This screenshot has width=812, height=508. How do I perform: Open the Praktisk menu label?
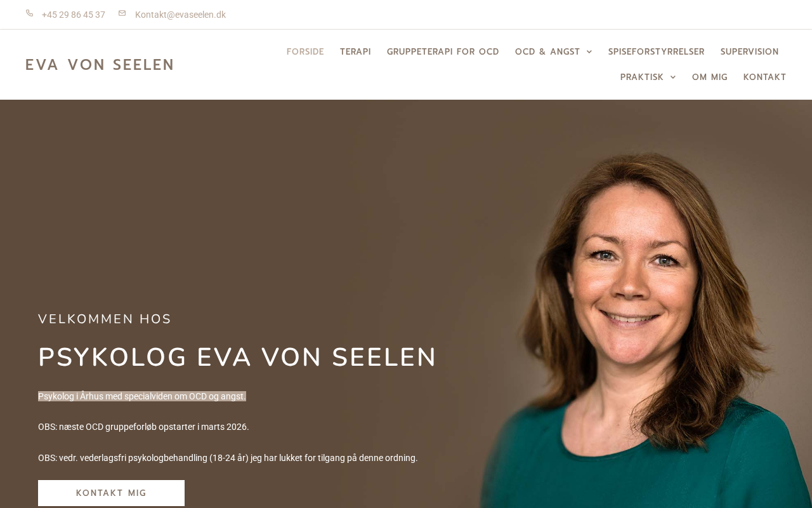642,77
